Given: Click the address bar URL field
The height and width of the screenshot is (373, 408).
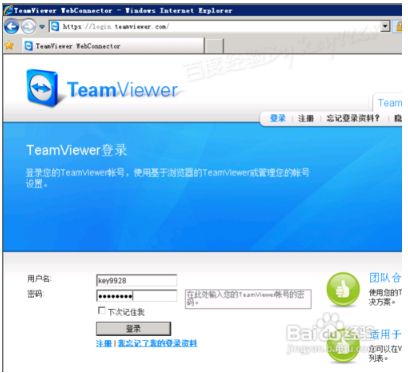Looking at the screenshot, I should 216,27.
